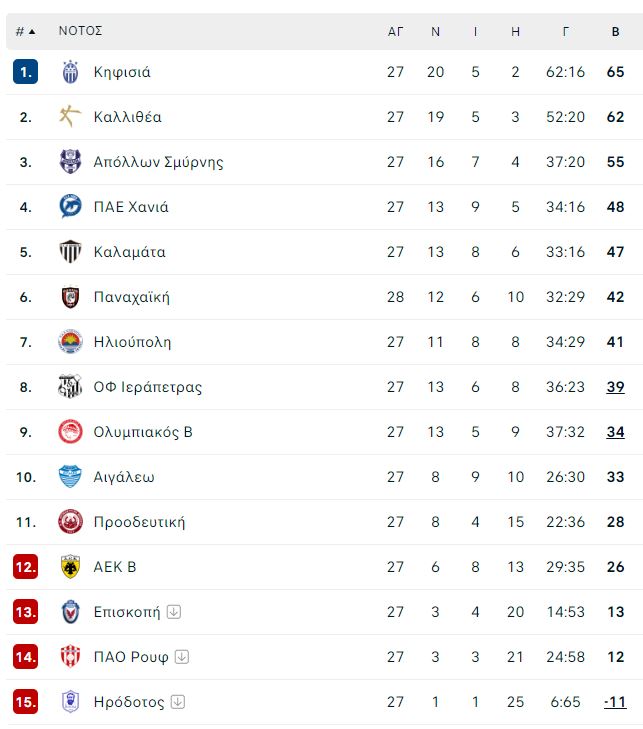Expand the arrow icon beside ΠΑΟ Ρουφ
The width and height of the screenshot is (643, 729).
coord(182,656)
